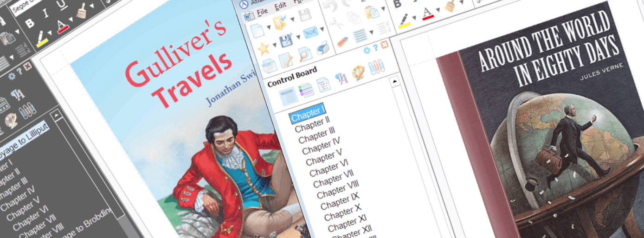Apply red font color in light window

(427, 13)
